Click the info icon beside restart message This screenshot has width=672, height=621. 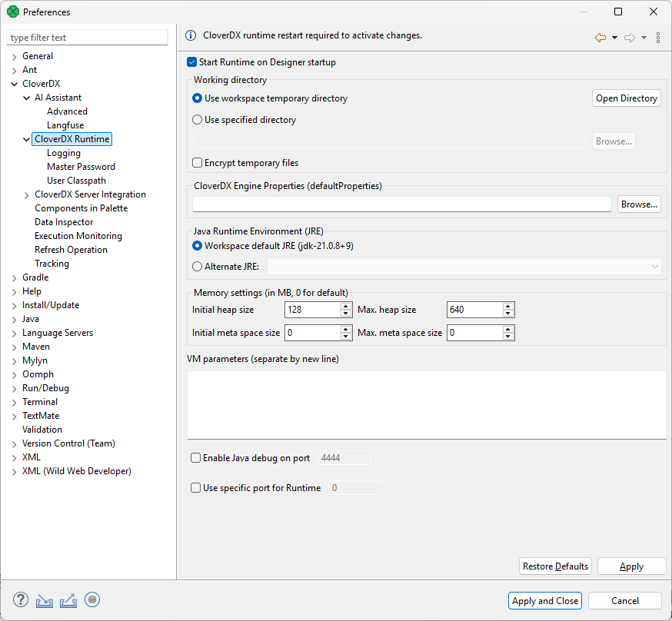(x=191, y=35)
